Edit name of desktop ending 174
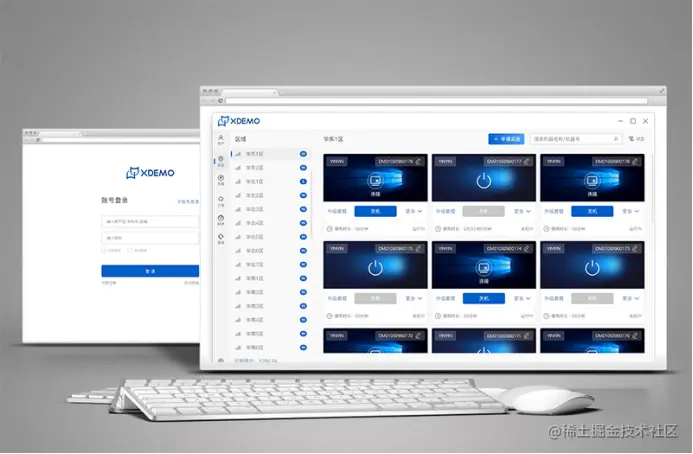This screenshot has width=693, height=454. coord(526,248)
